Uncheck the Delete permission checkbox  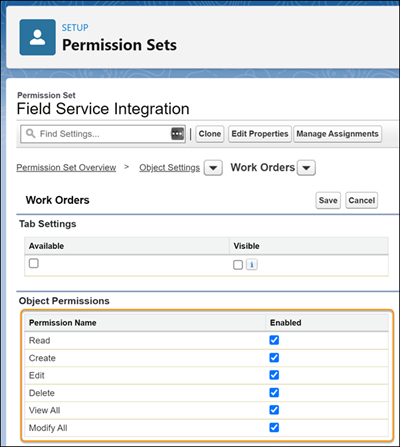[x=274, y=393]
